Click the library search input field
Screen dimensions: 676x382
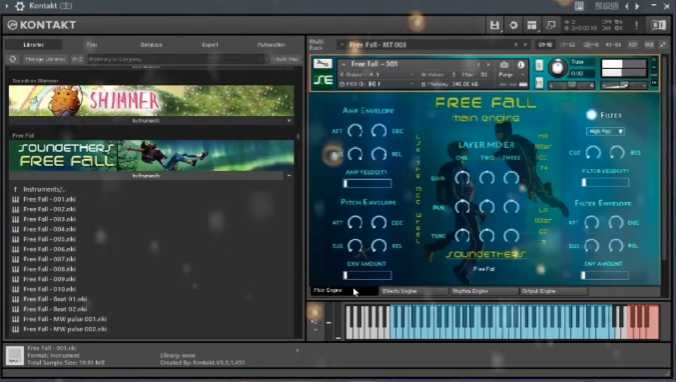pos(177,59)
